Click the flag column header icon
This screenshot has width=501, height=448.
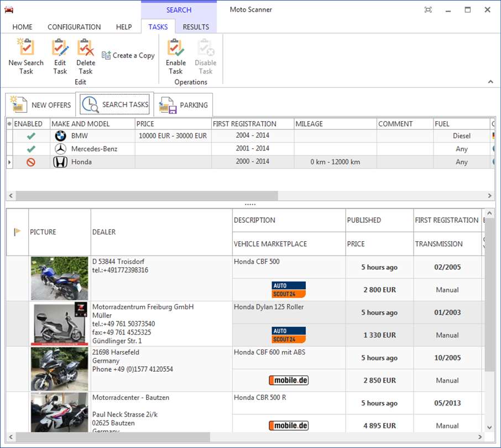tap(17, 232)
